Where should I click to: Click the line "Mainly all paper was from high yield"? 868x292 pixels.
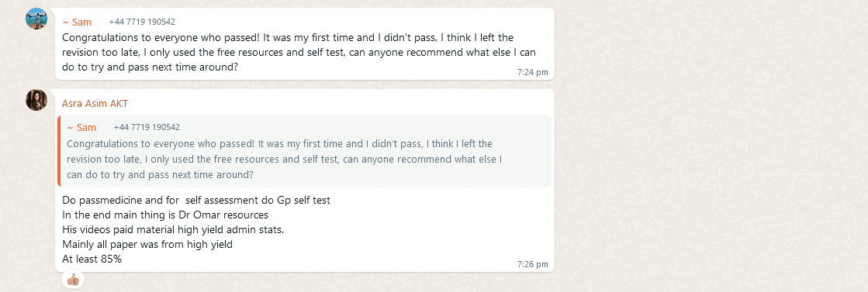point(147,244)
